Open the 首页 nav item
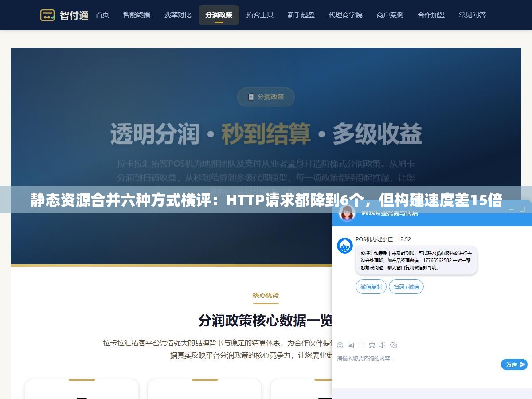The width and height of the screenshot is (532, 399). click(102, 15)
